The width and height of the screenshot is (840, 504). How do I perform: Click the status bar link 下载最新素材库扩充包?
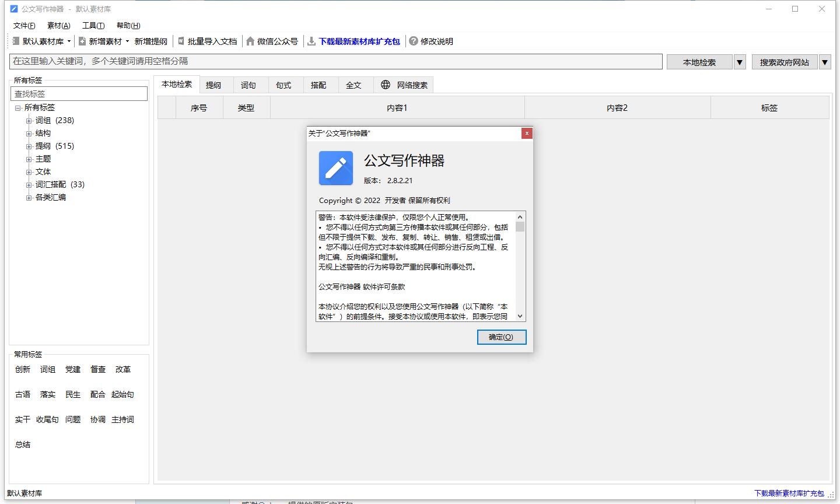(789, 494)
